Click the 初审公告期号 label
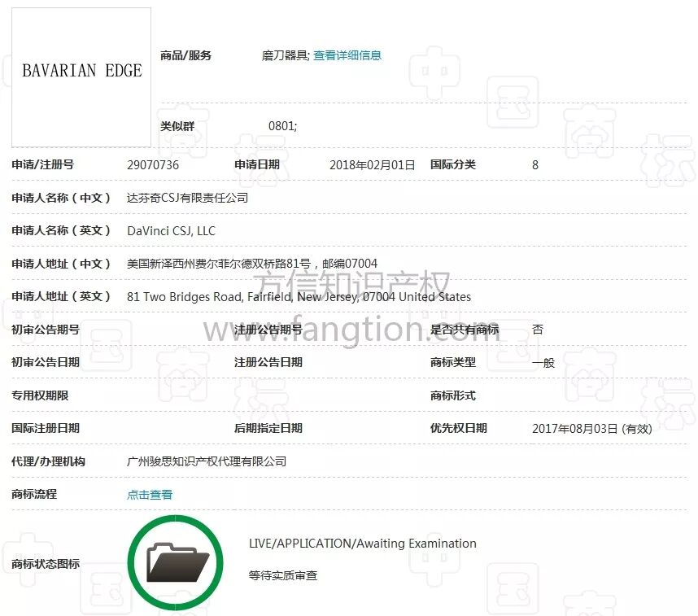The image size is (698, 616). [46, 330]
